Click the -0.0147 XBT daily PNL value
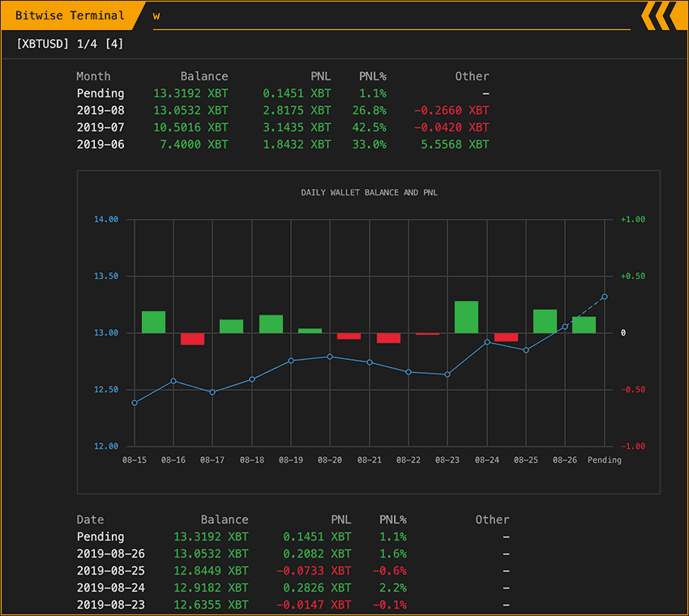The width and height of the screenshot is (689, 616). click(x=314, y=605)
